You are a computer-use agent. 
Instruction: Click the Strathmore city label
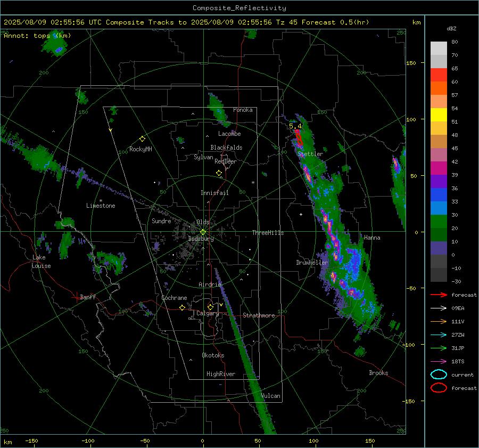[x=259, y=315]
